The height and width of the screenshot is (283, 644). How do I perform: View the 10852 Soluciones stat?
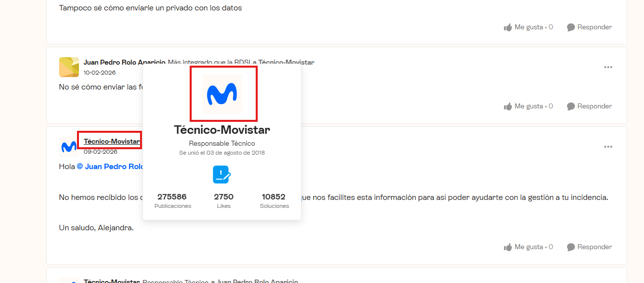tap(274, 200)
